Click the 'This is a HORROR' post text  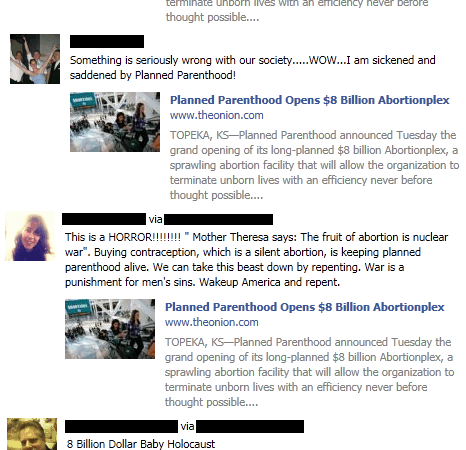[x=257, y=260]
